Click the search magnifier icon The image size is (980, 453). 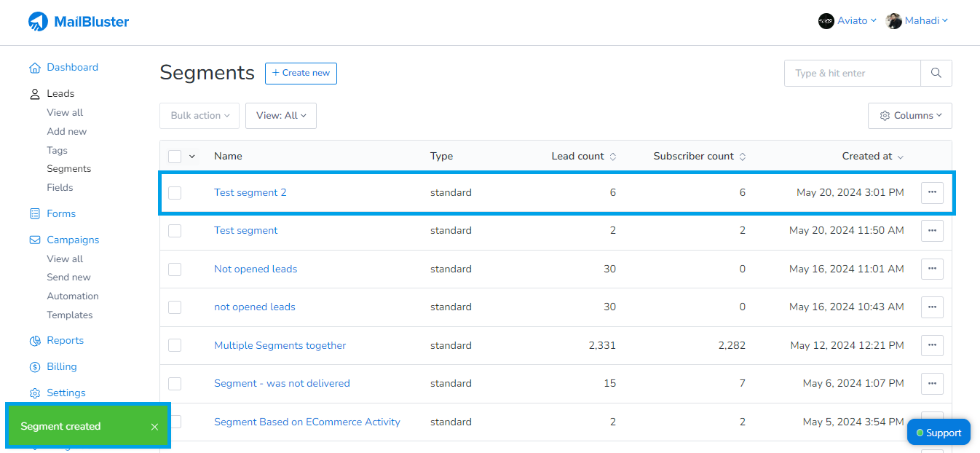[936, 73]
